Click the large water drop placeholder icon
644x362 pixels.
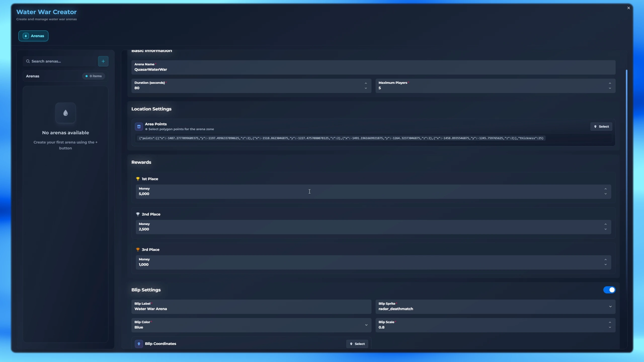click(65, 113)
